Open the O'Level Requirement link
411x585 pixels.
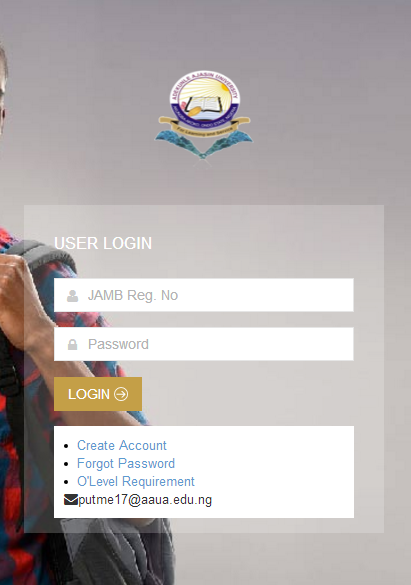point(136,481)
